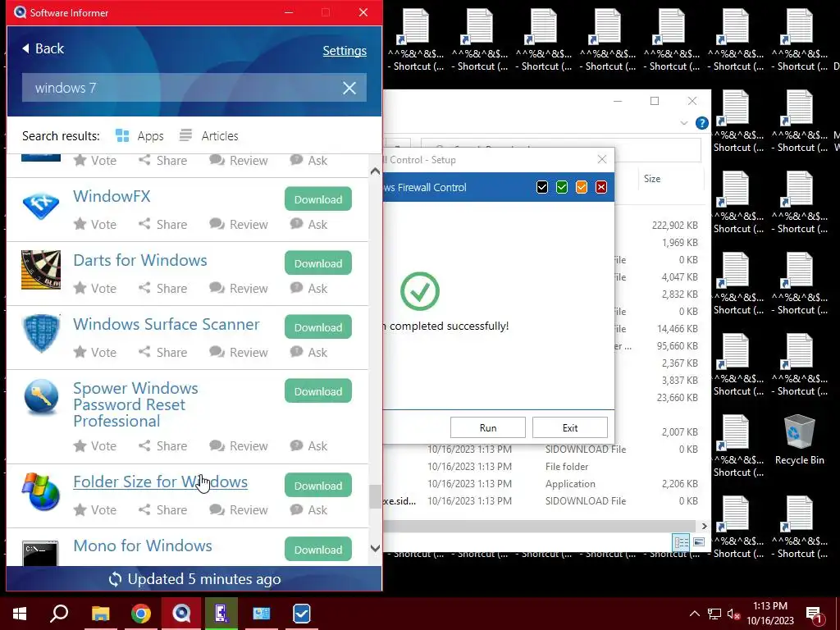This screenshot has height=630, width=840.
Task: Open taskbar Search magnifier
Action: click(59, 614)
